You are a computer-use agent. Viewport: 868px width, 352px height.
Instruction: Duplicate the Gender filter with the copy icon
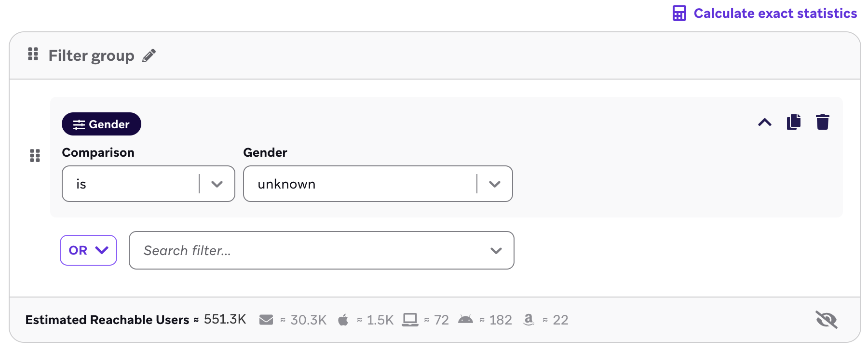pos(794,122)
